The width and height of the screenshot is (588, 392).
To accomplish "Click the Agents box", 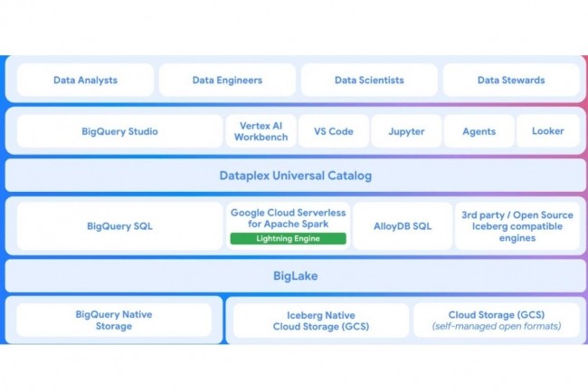I will (x=479, y=131).
